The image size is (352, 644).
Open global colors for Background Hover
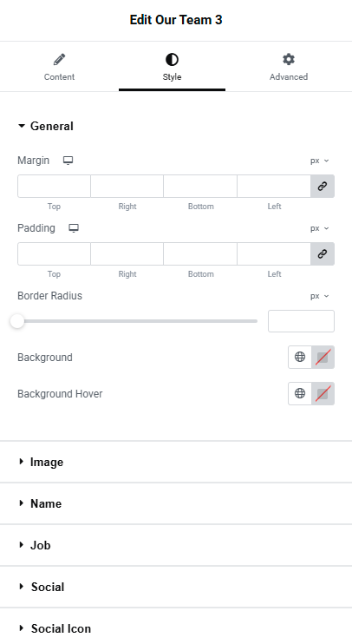(x=300, y=393)
